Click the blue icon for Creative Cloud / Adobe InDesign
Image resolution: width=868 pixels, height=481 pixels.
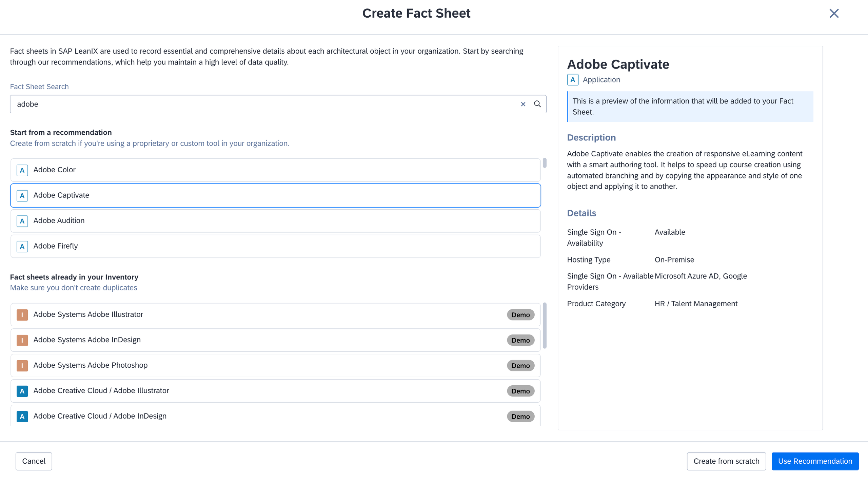pyautogui.click(x=22, y=417)
